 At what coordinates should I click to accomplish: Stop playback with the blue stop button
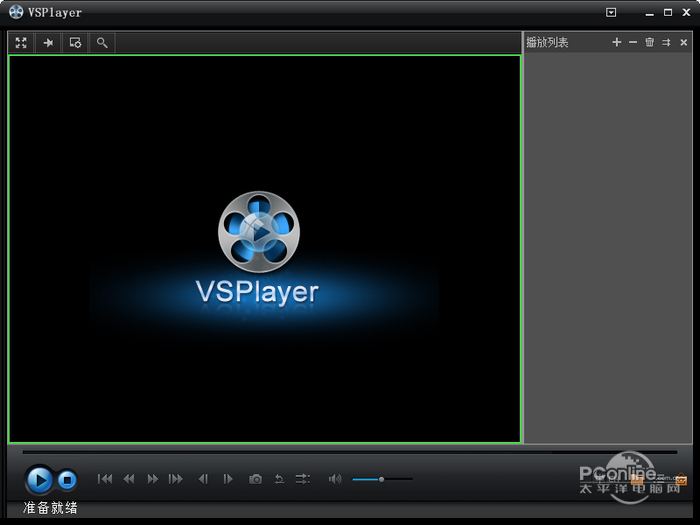point(67,480)
